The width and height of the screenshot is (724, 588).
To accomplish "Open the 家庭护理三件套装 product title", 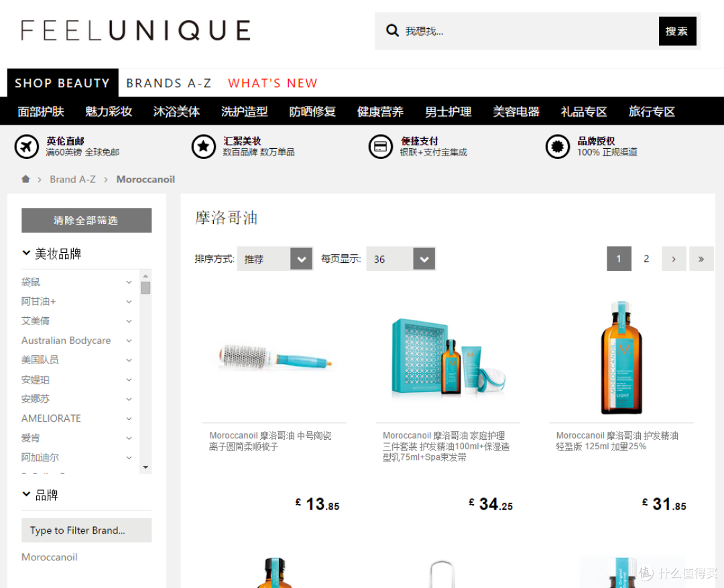I will click(446, 447).
